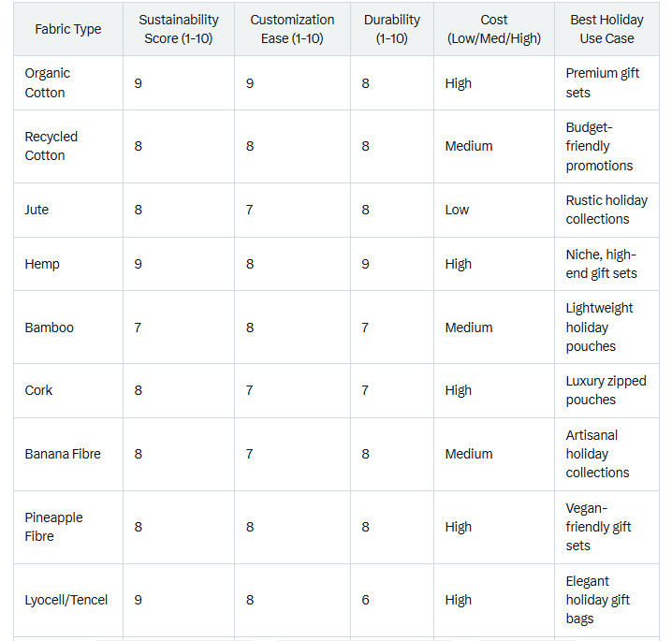Click the 'Premium gift sets' cell

603,83
